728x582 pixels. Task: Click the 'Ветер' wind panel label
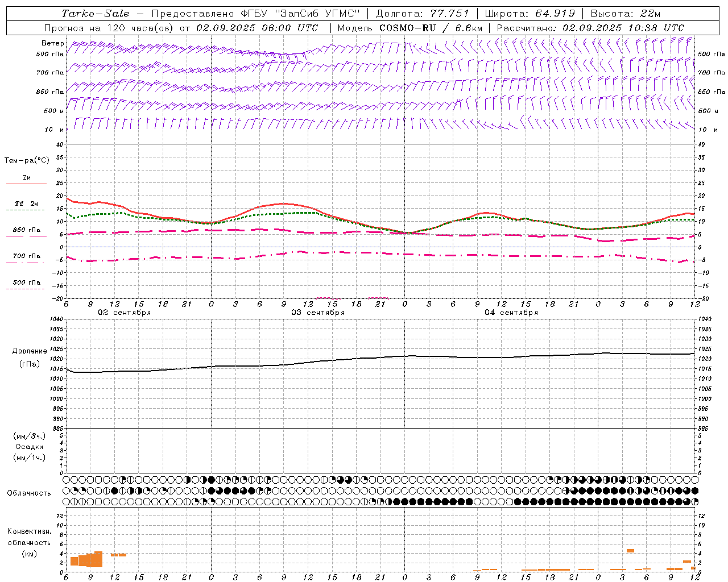pyautogui.click(x=52, y=43)
